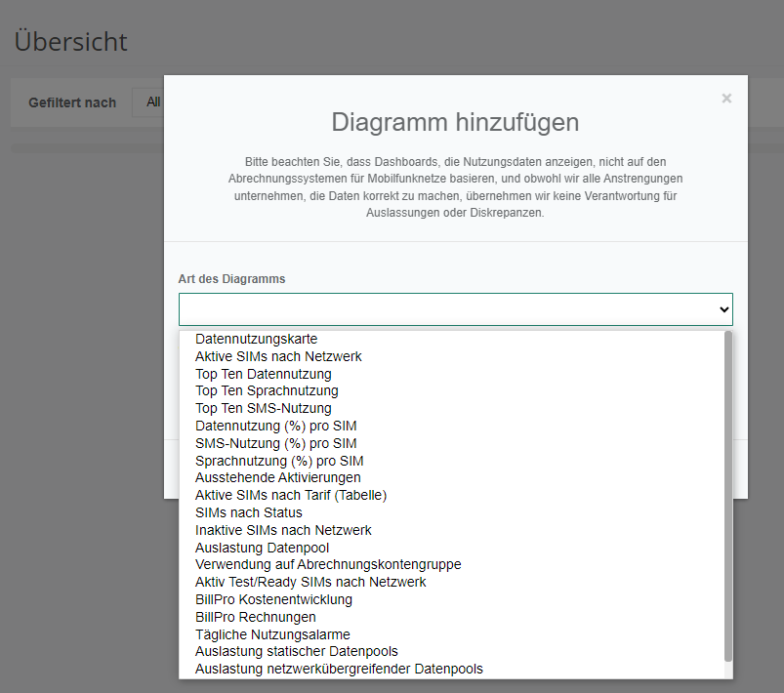Screen dimensions: 784x693
Task: Pick "Sprachnutzung (%) pro SIM"
Action: [276, 460]
